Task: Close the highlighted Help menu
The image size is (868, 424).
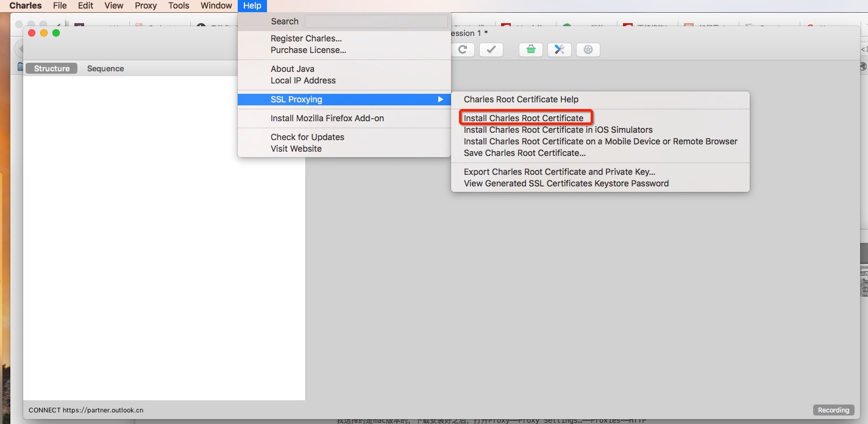Action: coord(252,5)
